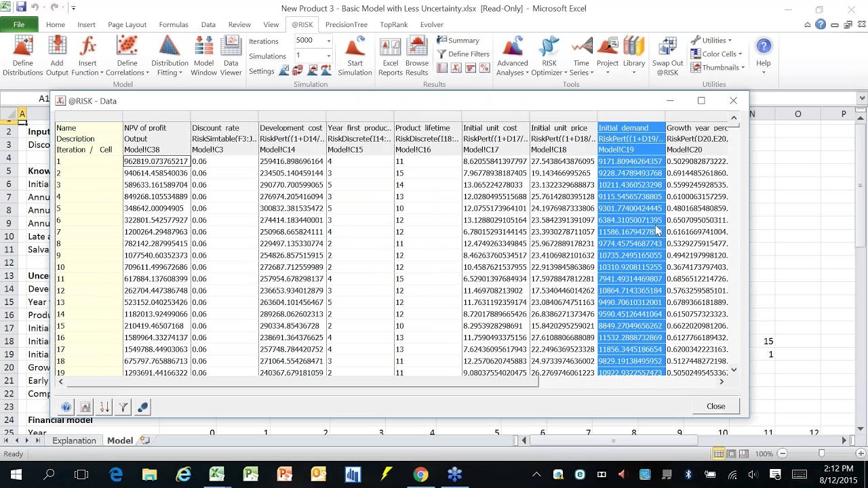Open the Time Series tool
The image size is (868, 488).
[581, 56]
